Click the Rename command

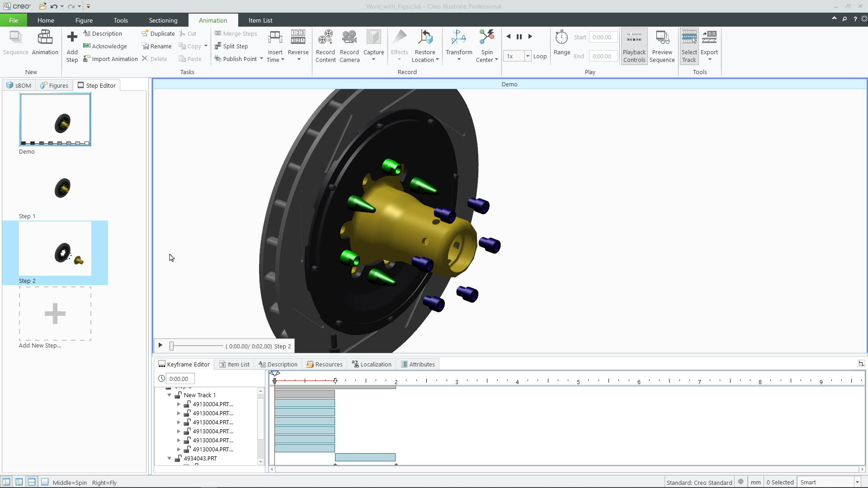point(156,46)
